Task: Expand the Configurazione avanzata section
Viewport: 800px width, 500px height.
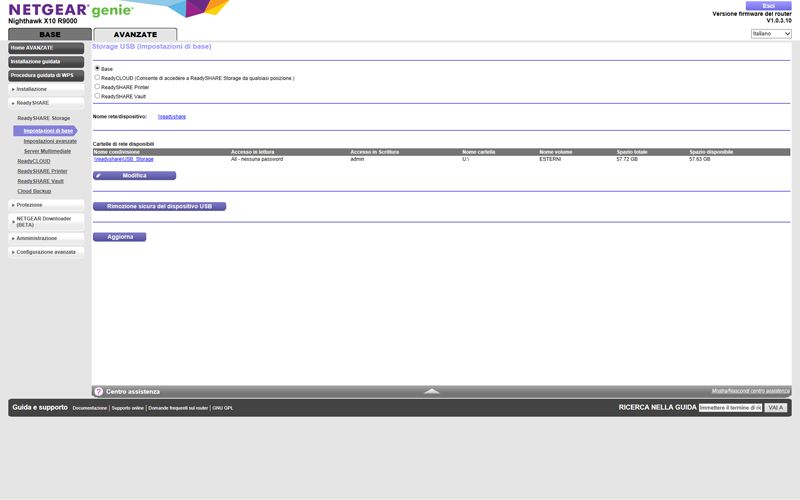Action: click(46, 252)
